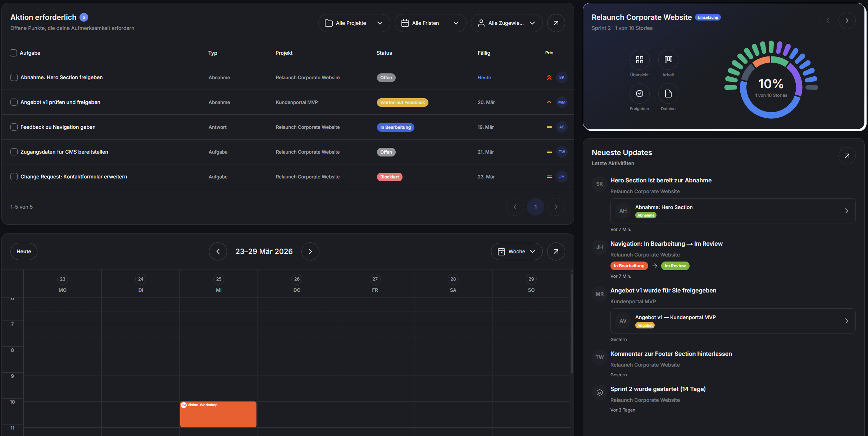This screenshot has width=868, height=436.
Task: Sort table by Status column header
Action: tap(384, 53)
